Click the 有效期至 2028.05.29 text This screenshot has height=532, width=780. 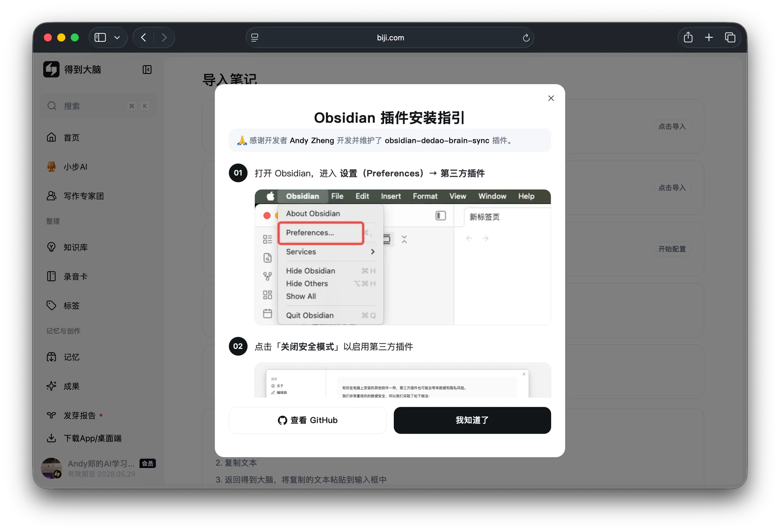click(x=101, y=474)
